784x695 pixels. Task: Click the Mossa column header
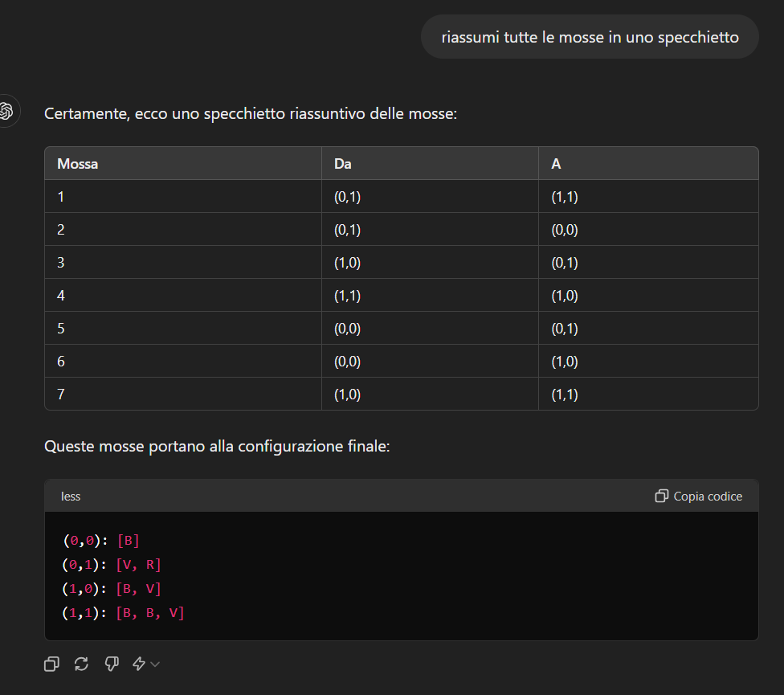[x=78, y=164]
